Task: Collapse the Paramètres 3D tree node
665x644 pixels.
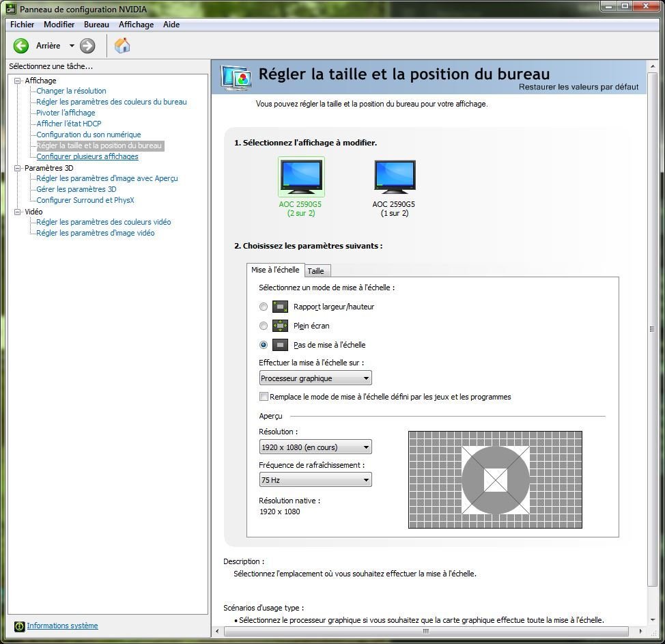Action: (17, 168)
